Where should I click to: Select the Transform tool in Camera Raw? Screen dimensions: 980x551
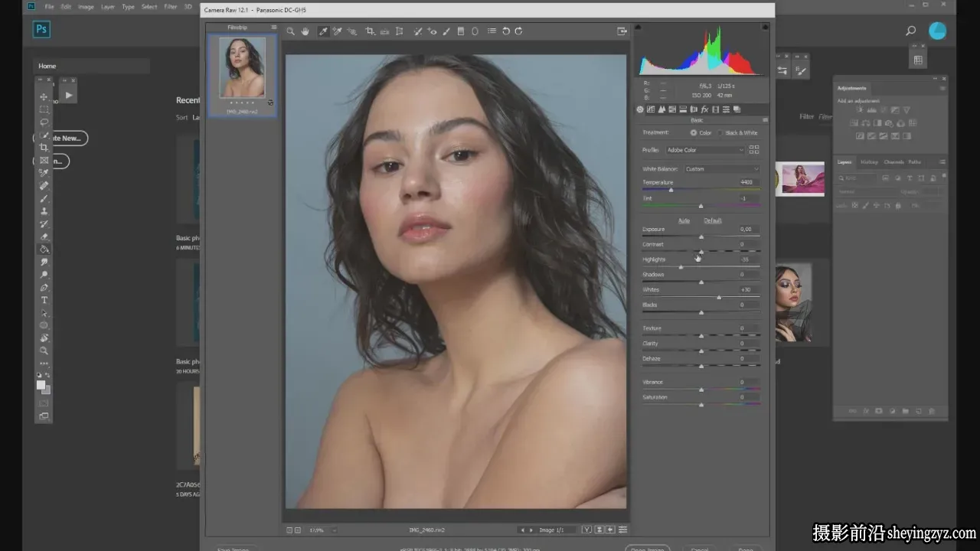coord(399,31)
